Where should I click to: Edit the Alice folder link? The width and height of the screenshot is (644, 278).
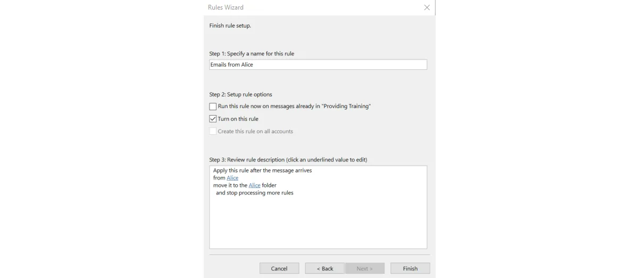254,185
